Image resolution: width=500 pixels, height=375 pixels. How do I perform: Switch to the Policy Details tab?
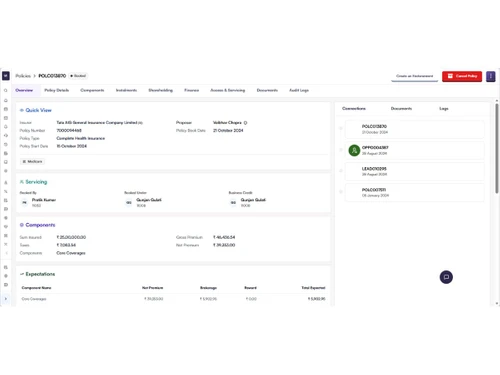pyautogui.click(x=56, y=90)
